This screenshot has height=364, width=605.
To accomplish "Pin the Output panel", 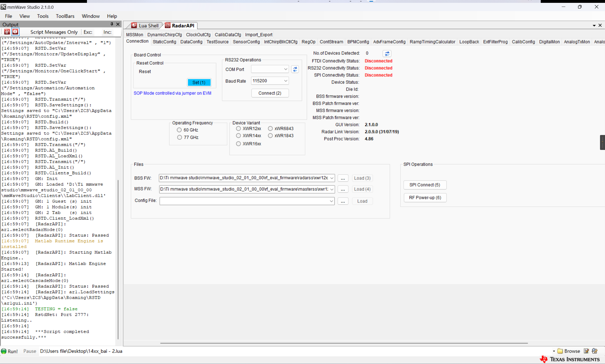I will (112, 24).
